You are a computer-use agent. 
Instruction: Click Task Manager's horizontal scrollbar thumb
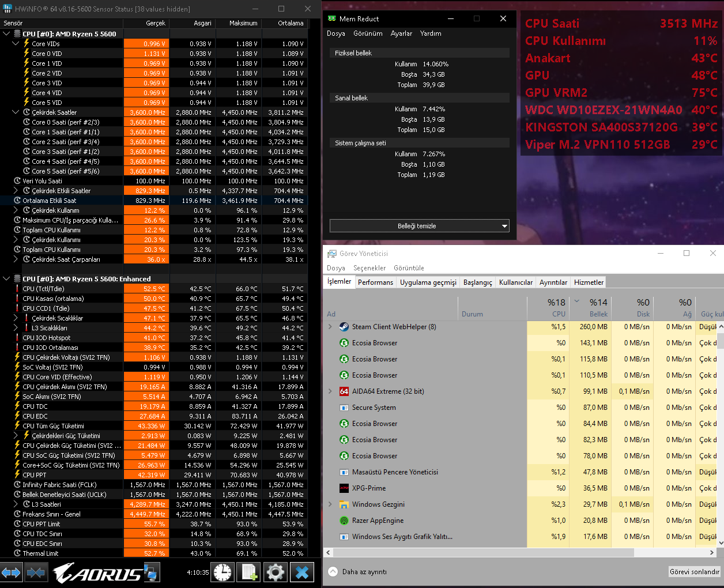[484, 552]
